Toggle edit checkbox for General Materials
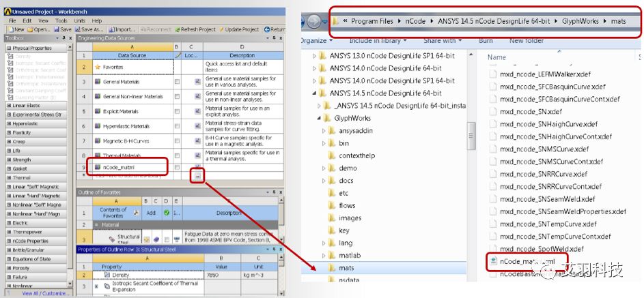644x298 pixels. click(177, 82)
